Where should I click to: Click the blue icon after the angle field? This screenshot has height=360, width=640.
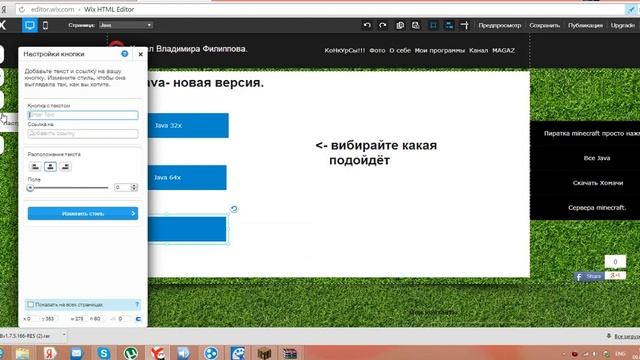pos(138,319)
